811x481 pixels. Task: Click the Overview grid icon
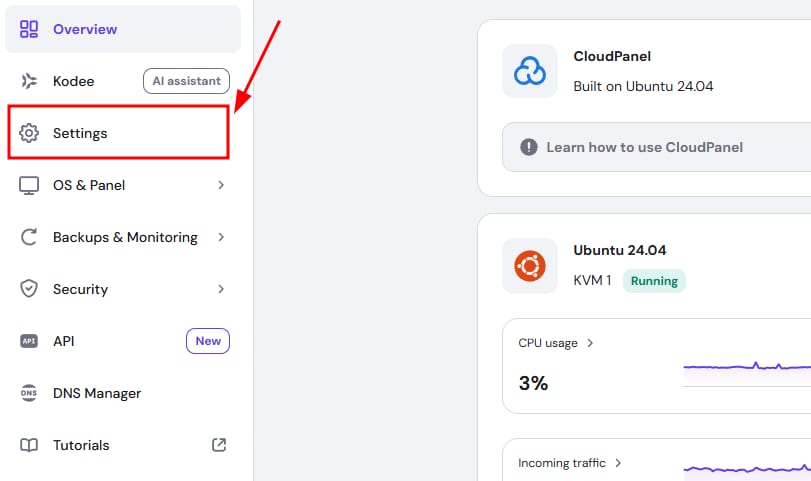point(29,29)
